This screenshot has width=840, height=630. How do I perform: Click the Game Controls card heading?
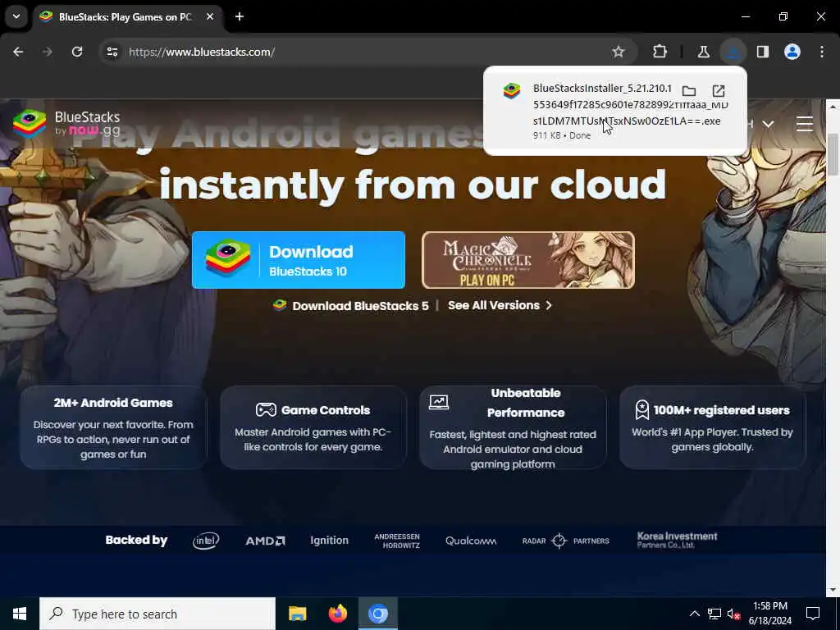click(x=326, y=410)
